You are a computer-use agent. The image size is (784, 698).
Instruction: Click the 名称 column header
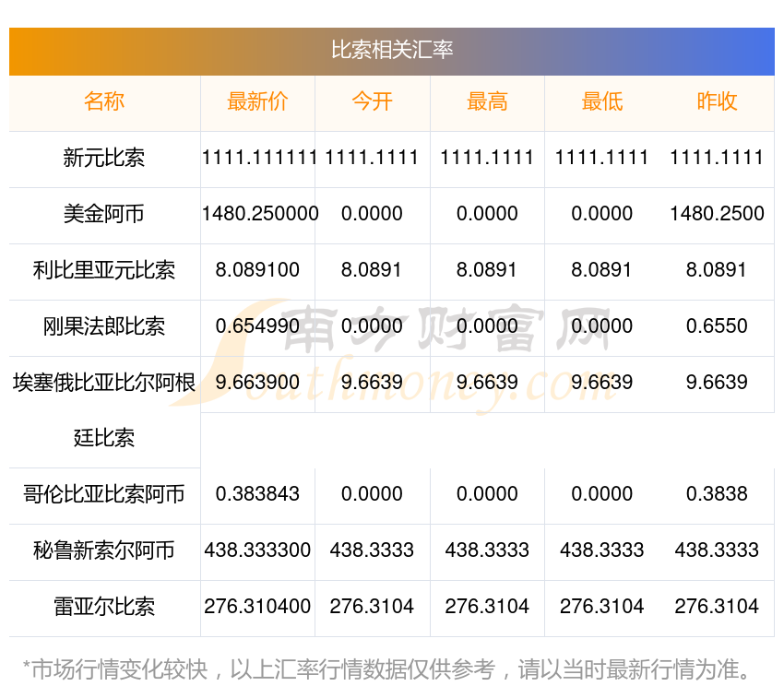(104, 101)
